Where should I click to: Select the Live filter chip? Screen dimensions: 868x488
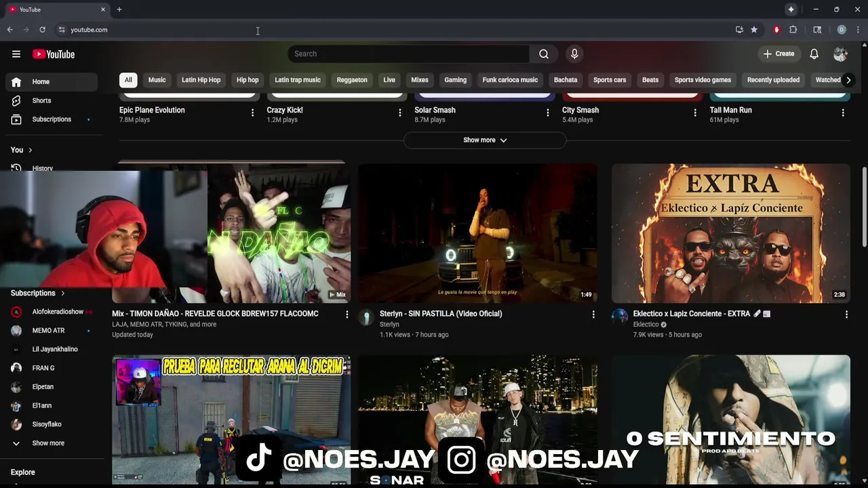389,80
